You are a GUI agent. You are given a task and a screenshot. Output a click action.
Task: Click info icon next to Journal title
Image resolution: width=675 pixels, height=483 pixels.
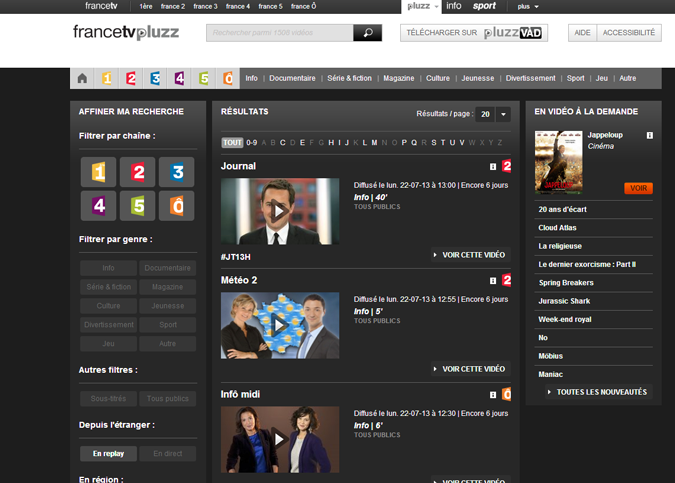tap(493, 167)
